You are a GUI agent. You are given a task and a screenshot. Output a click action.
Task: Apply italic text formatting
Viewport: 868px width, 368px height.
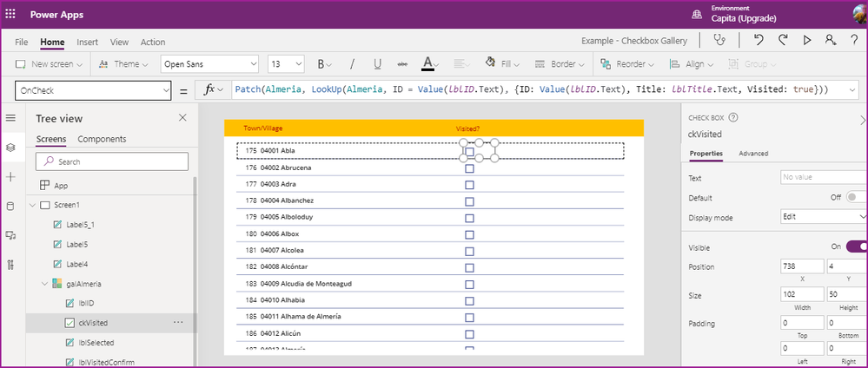[351, 64]
